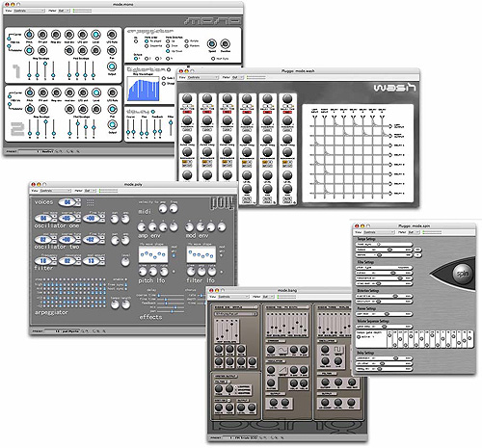Open the preset menu at bottom of mode.bang
Viewport: 482px width, 448px height.
click(241, 437)
